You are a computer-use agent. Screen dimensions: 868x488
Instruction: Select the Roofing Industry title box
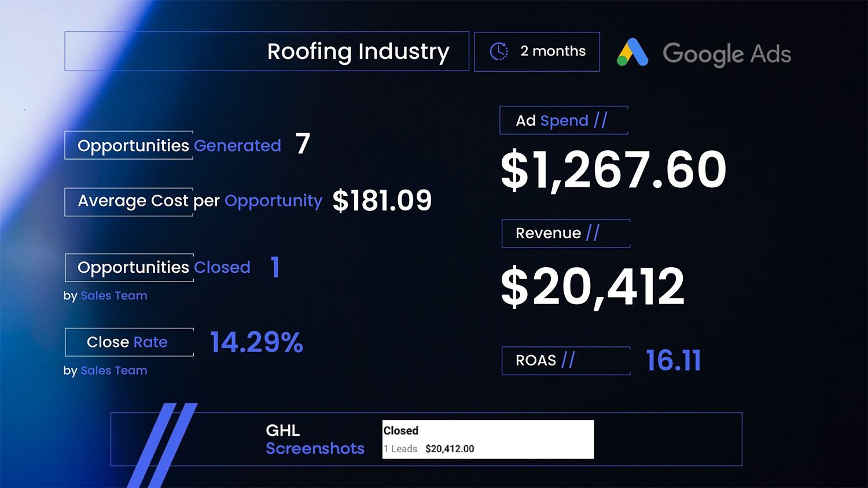(x=267, y=51)
